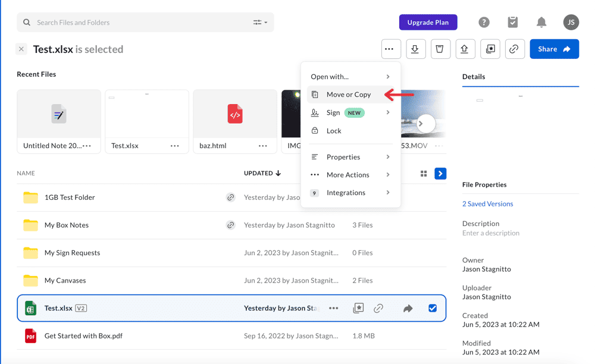
Task: Open the search filter options dropdown
Action: coord(261,23)
